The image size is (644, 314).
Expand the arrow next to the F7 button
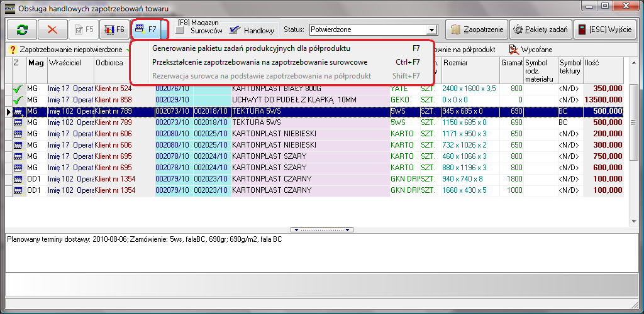pos(164,30)
